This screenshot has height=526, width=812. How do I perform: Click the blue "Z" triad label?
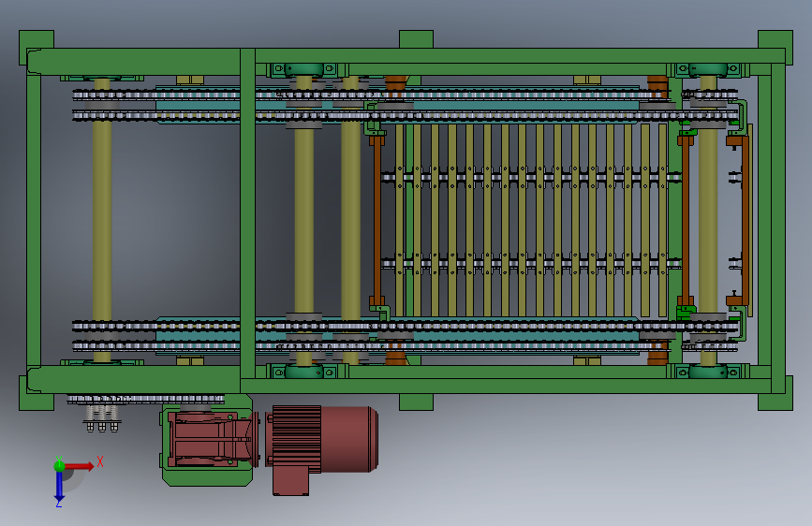coord(58,503)
